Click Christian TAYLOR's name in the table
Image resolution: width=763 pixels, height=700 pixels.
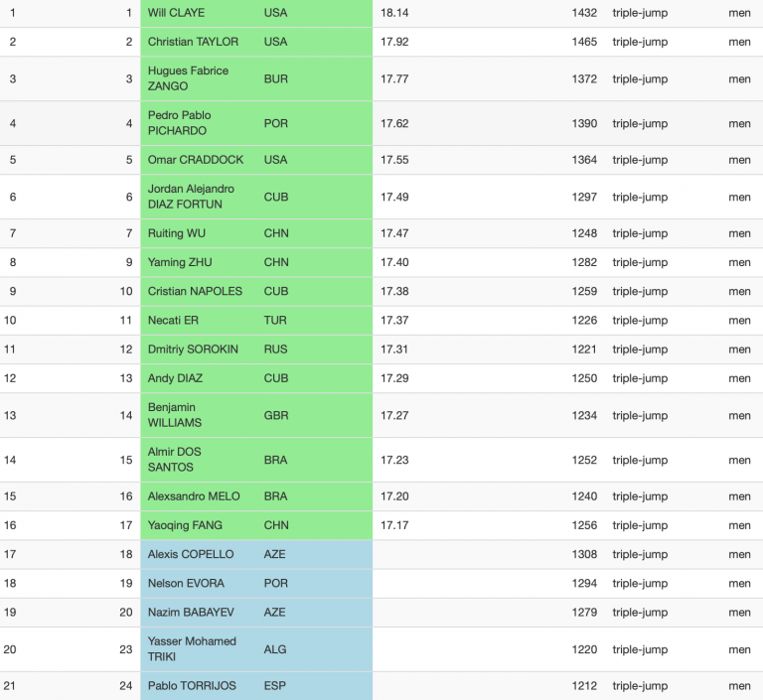[193, 42]
